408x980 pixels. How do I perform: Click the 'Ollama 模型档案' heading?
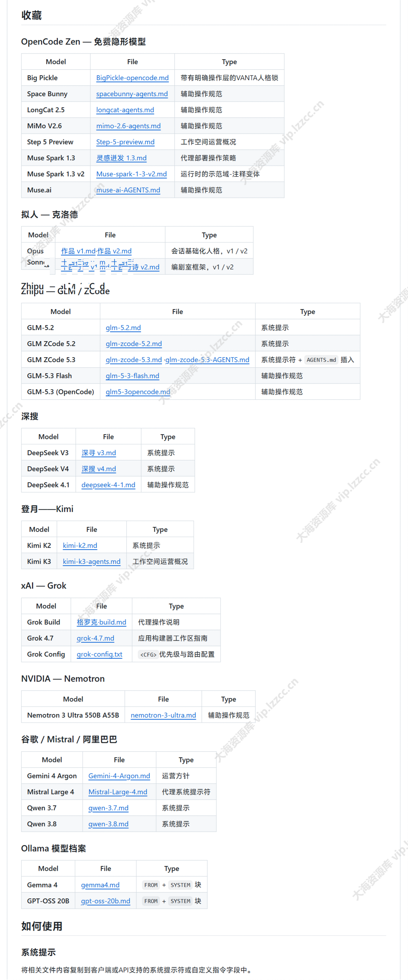click(x=54, y=848)
